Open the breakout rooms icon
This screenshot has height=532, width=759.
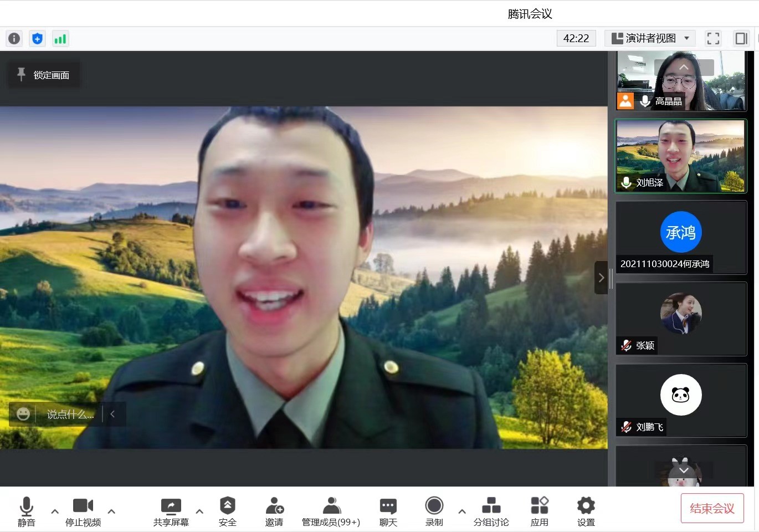(491, 511)
